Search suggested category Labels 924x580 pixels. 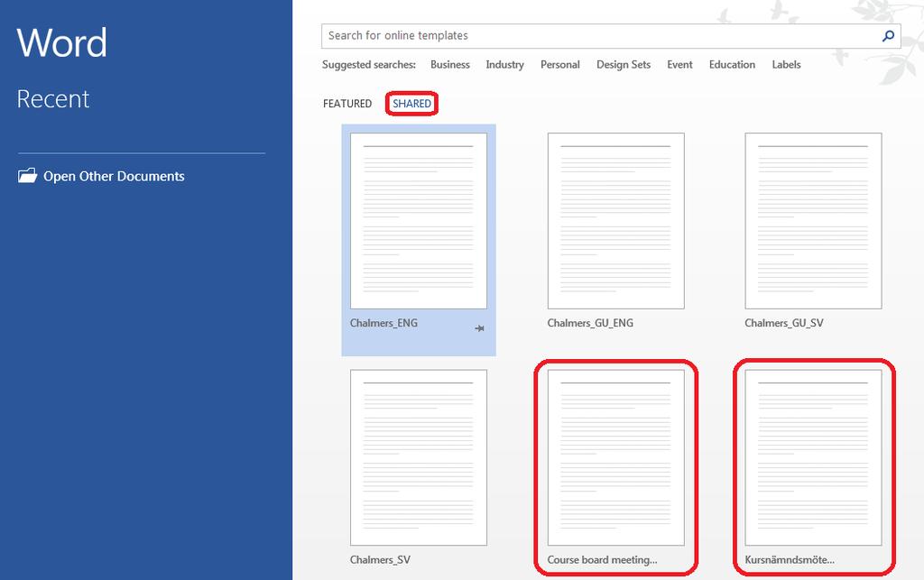[786, 65]
